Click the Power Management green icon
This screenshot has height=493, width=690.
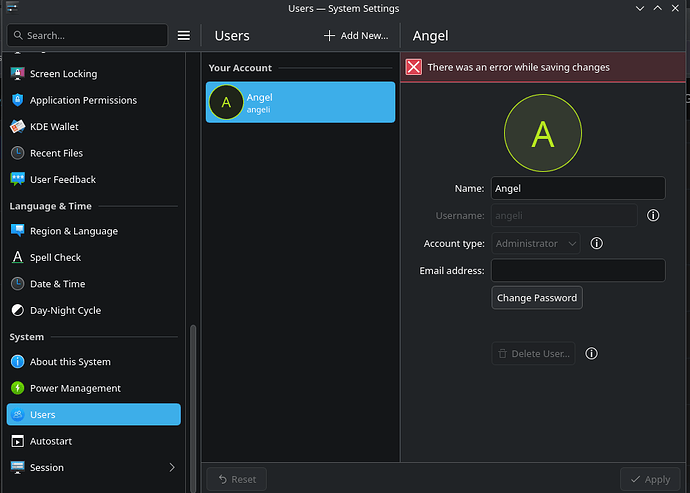[x=17, y=388]
